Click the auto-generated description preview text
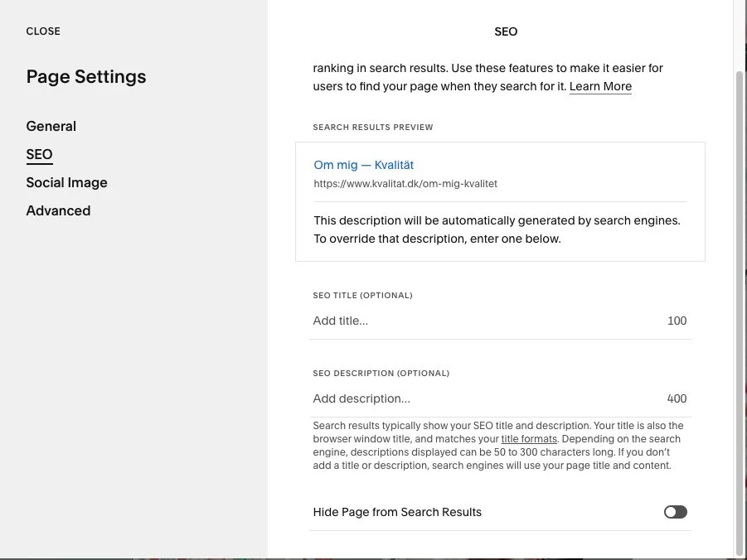747x560 pixels. tap(497, 229)
